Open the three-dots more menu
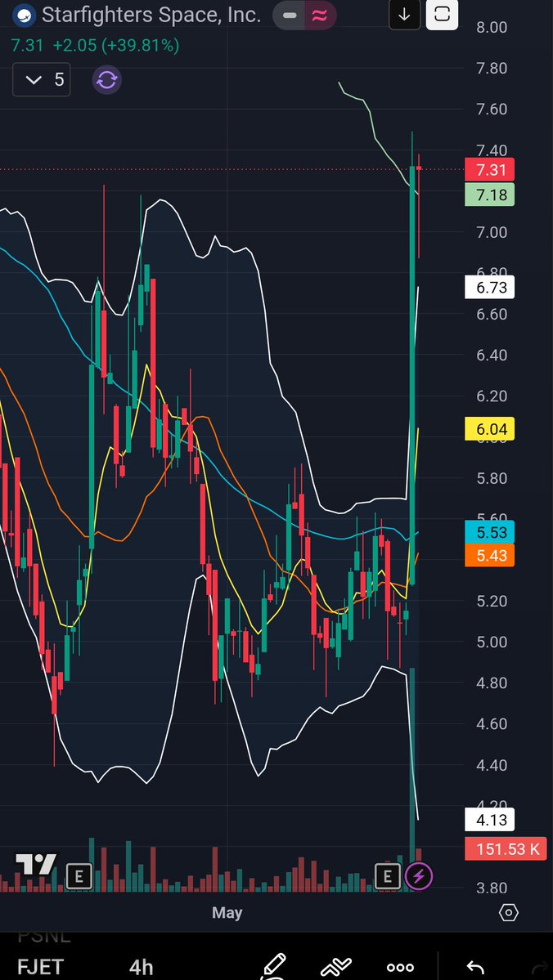 400,968
